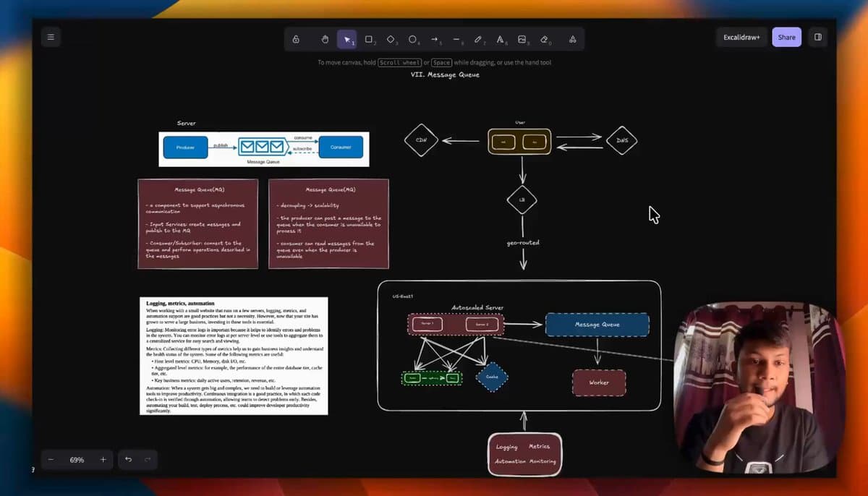Select the 'geo-routed' text label
Viewport: 868px width, 496px height.
point(522,243)
